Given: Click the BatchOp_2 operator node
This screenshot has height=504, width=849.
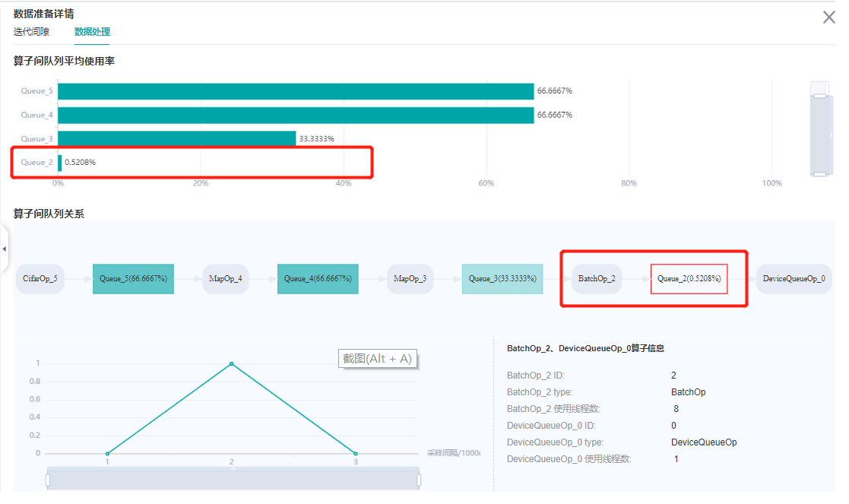Looking at the screenshot, I should click(x=597, y=279).
